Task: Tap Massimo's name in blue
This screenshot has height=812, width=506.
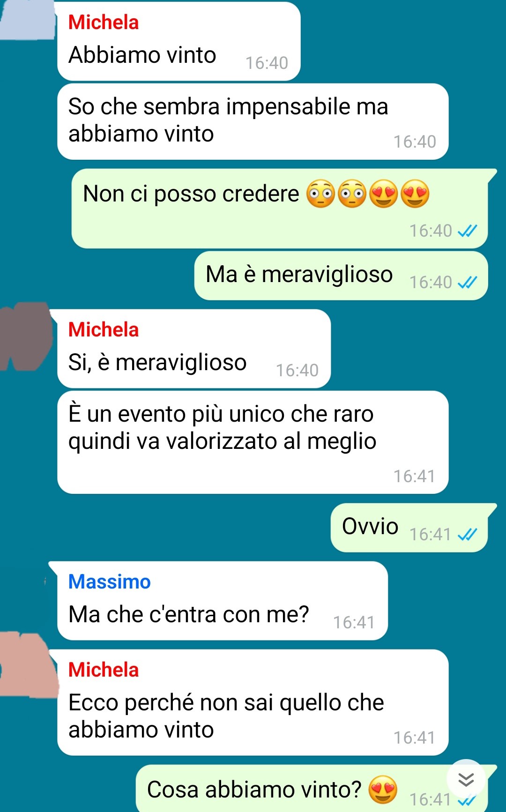Action: 110,582
